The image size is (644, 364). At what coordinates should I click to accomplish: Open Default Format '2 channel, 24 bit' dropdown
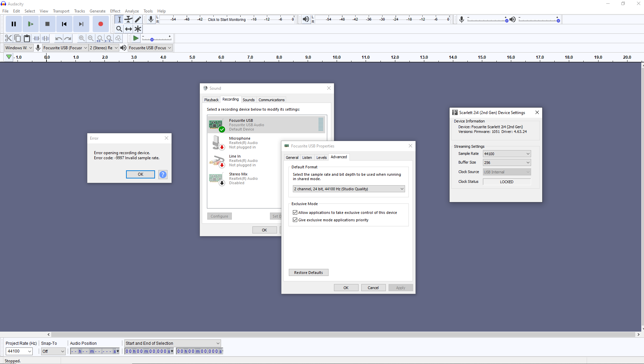pyautogui.click(x=349, y=189)
